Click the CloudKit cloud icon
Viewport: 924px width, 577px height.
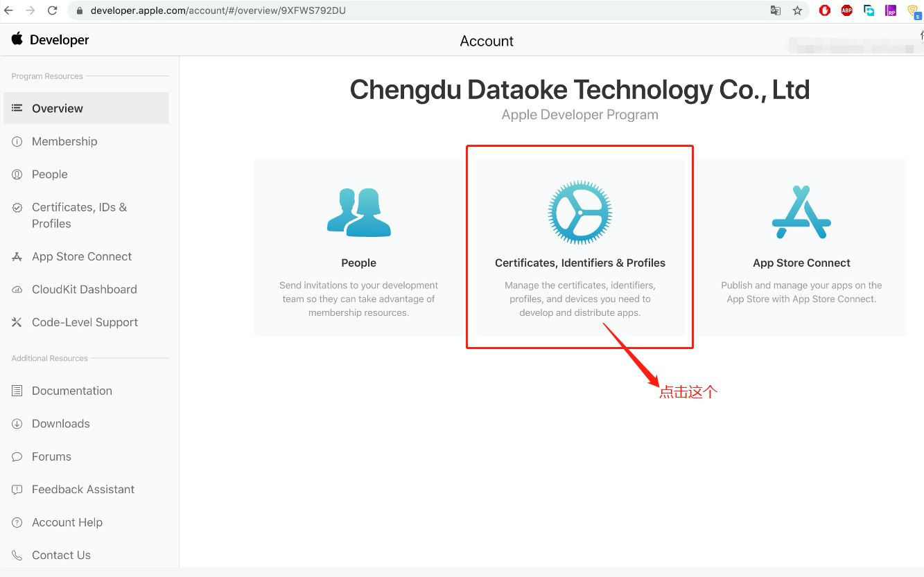click(17, 290)
